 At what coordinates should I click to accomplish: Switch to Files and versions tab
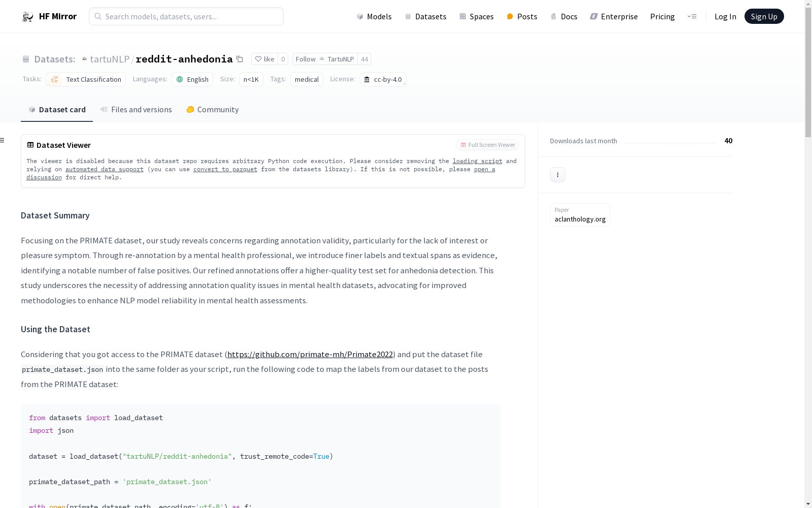pyautogui.click(x=136, y=110)
